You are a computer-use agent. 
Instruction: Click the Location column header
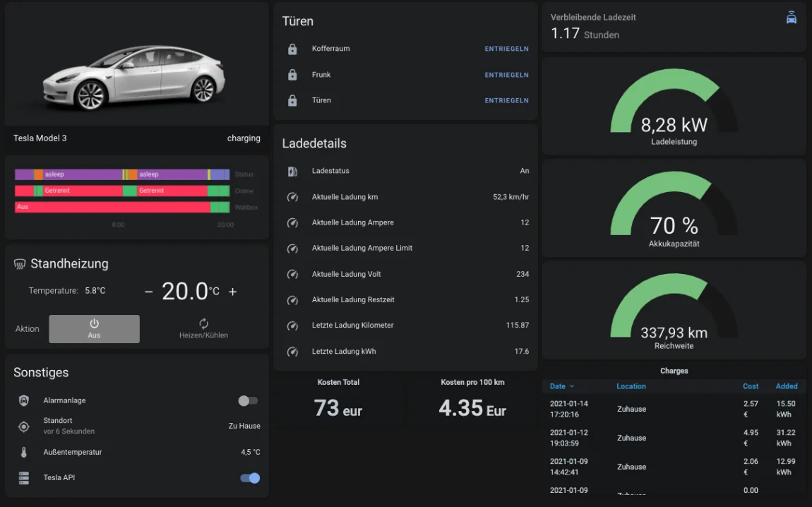(631, 386)
